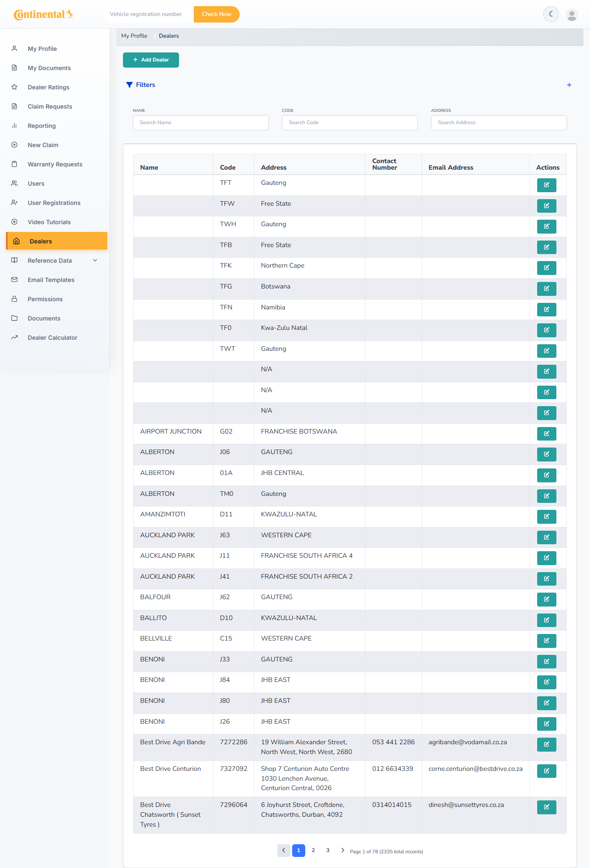590x868 pixels.
Task: Edit the BALLITO dealer entry
Action: [x=547, y=620]
